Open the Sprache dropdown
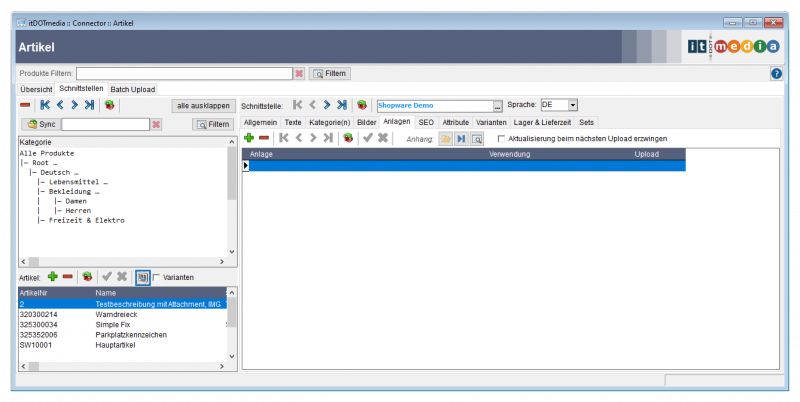The height and width of the screenshot is (402, 800). (573, 105)
